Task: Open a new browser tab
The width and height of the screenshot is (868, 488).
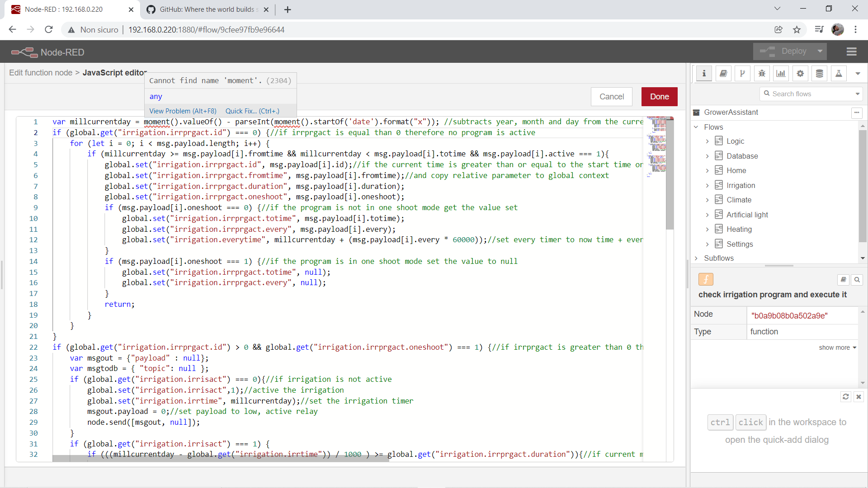Action: [x=288, y=9]
